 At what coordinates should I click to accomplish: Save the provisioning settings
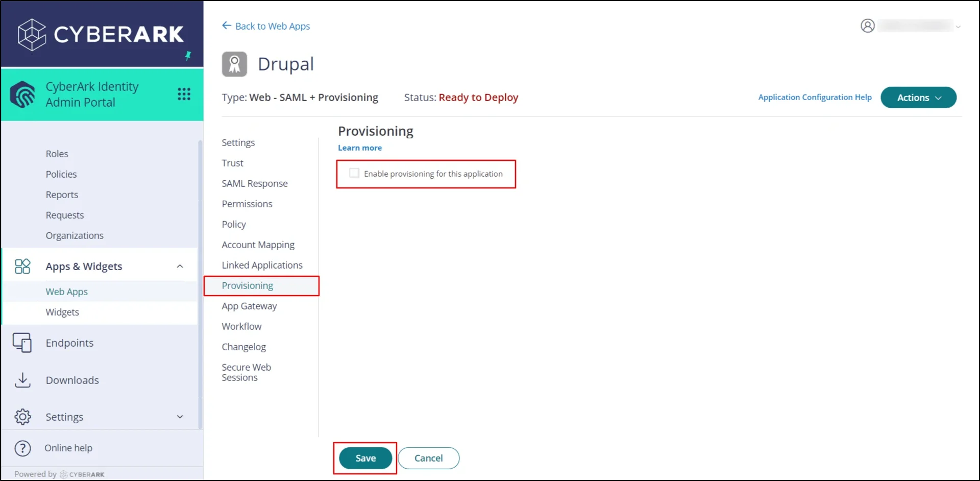tap(365, 458)
